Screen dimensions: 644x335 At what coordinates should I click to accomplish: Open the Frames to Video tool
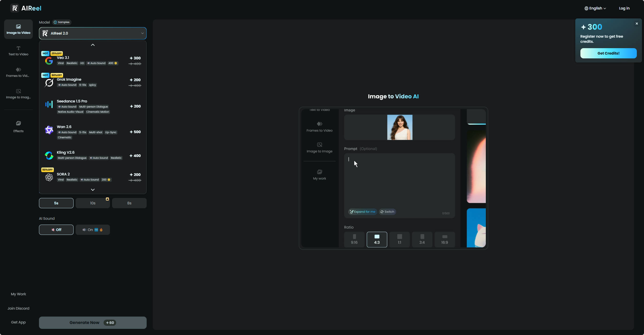(x=18, y=72)
